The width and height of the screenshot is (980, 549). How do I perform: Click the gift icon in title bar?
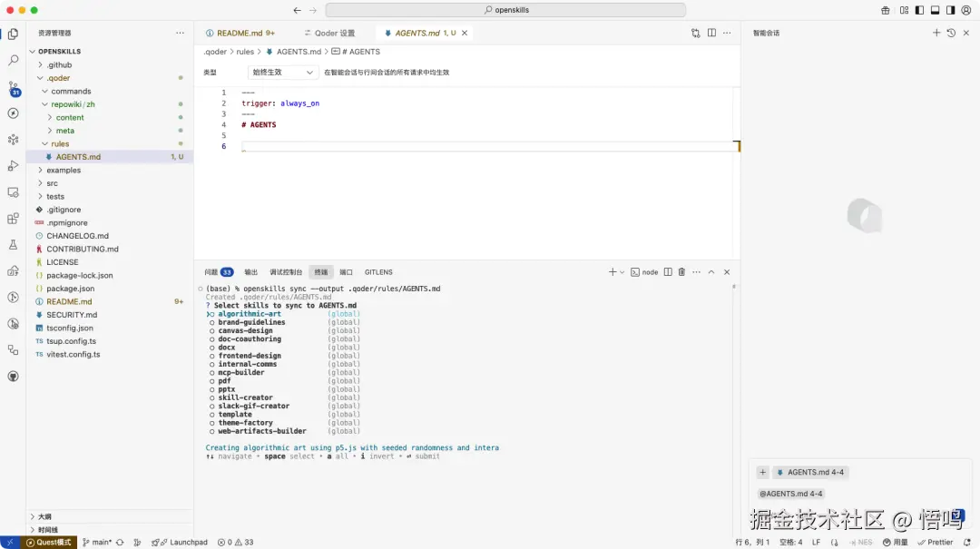pos(885,10)
